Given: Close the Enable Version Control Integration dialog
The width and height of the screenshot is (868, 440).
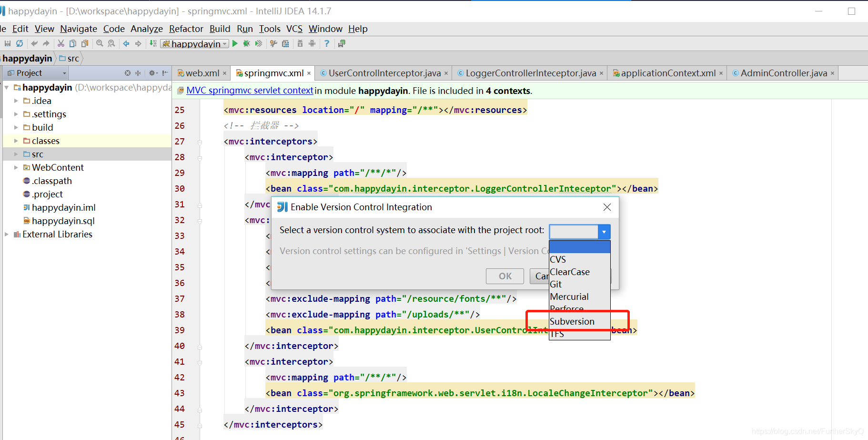Looking at the screenshot, I should [607, 207].
